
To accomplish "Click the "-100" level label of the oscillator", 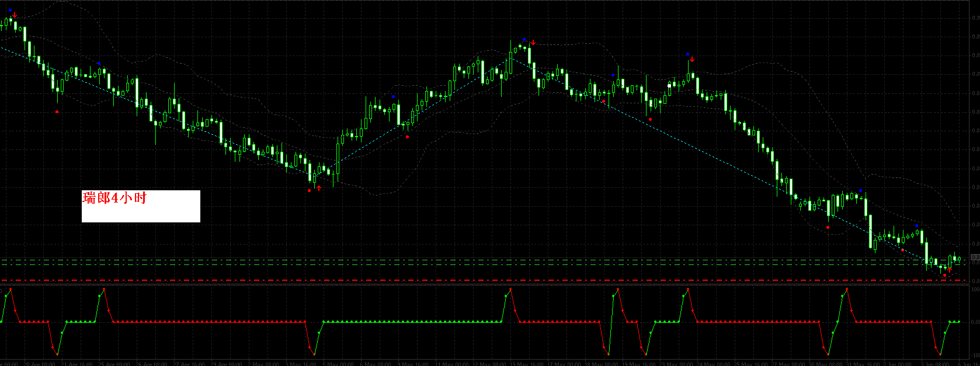I will 975,354.
